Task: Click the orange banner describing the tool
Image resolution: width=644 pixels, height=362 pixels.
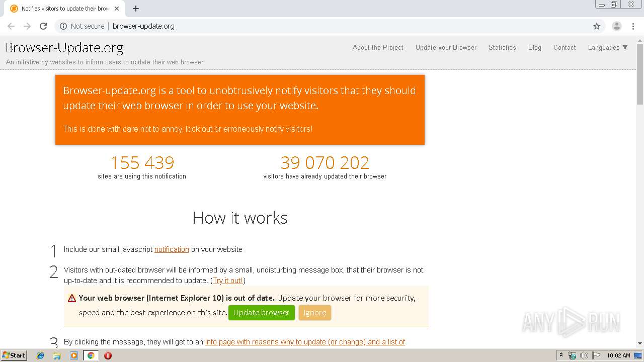Action: point(240,110)
